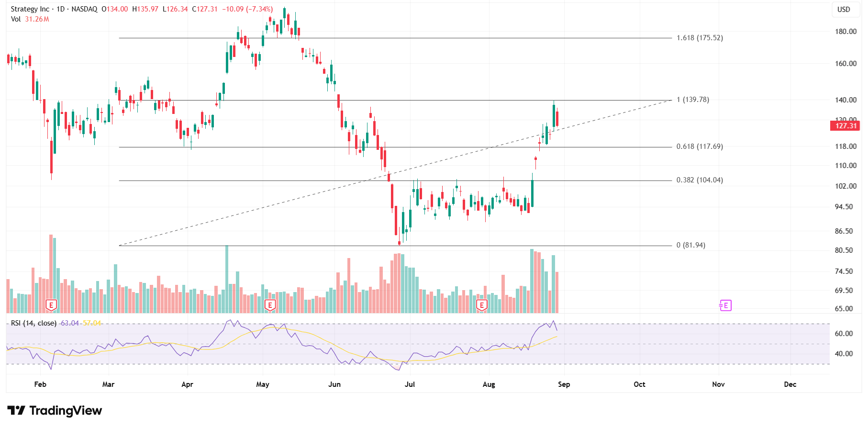
Task: Click 110.00 on the price axis
Action: pos(846,166)
